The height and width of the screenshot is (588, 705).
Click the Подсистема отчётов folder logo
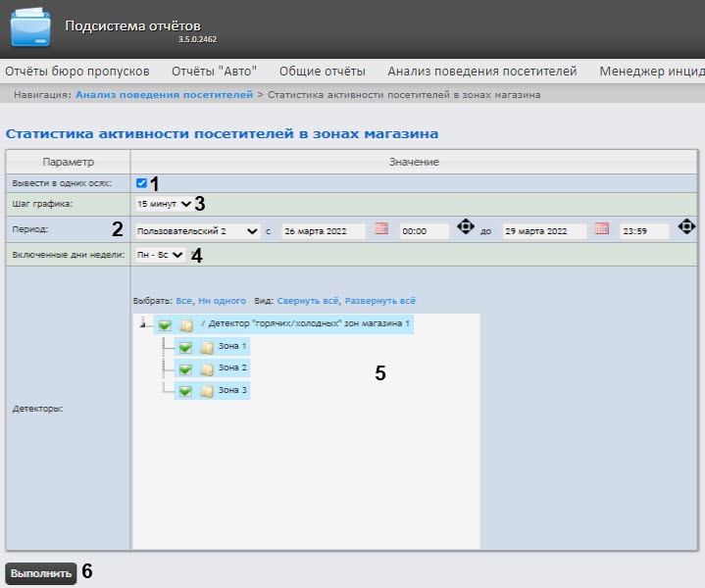point(29,28)
